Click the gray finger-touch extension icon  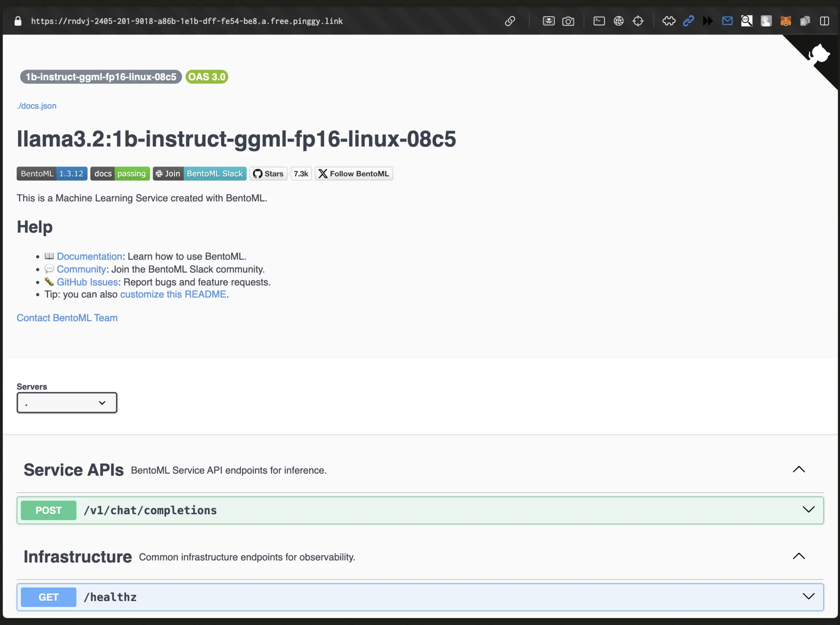(766, 21)
